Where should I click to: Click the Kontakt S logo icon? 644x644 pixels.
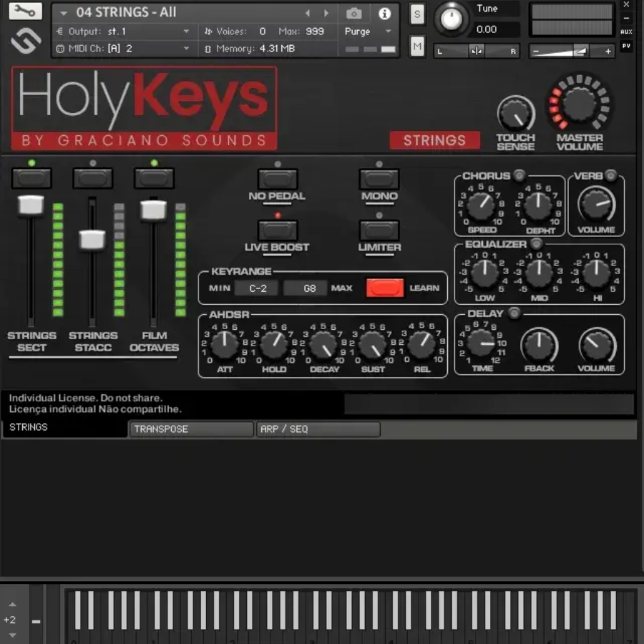click(x=26, y=40)
